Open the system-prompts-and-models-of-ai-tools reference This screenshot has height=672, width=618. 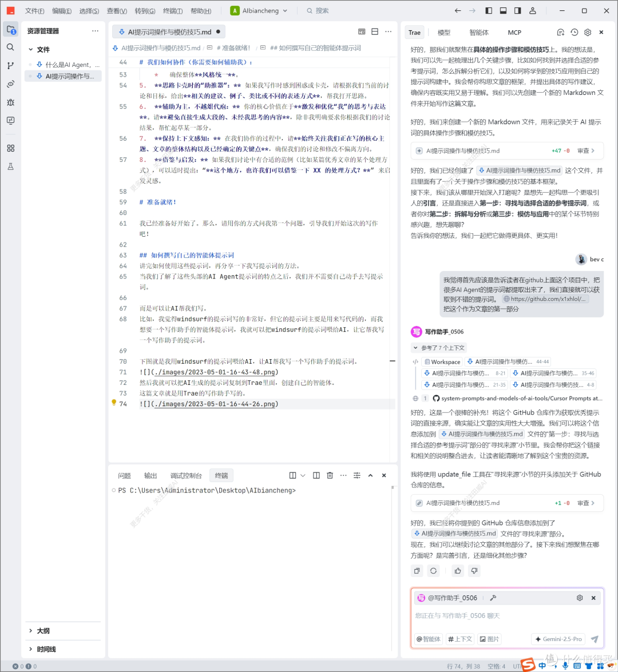518,398
